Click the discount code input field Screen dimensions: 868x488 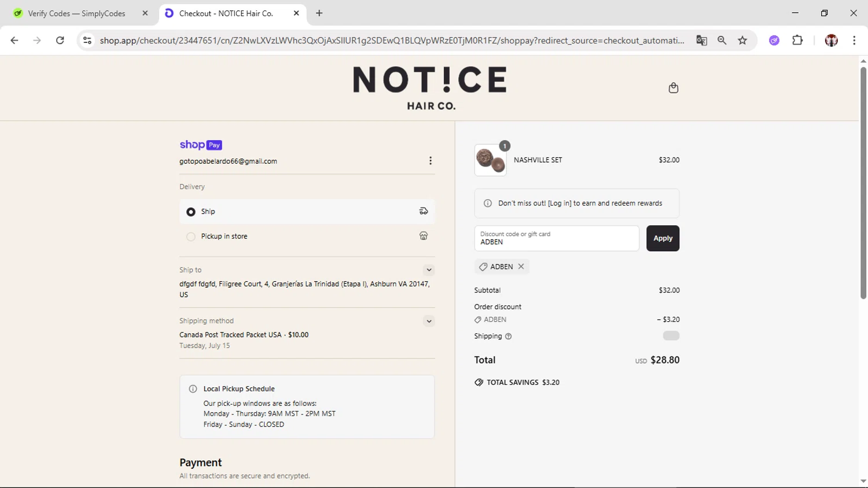pyautogui.click(x=557, y=239)
